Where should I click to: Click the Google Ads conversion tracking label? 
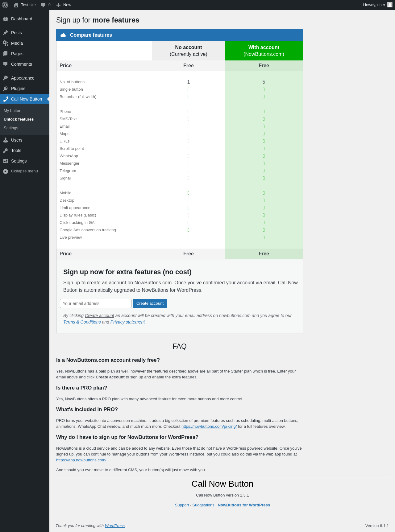[x=88, y=230]
